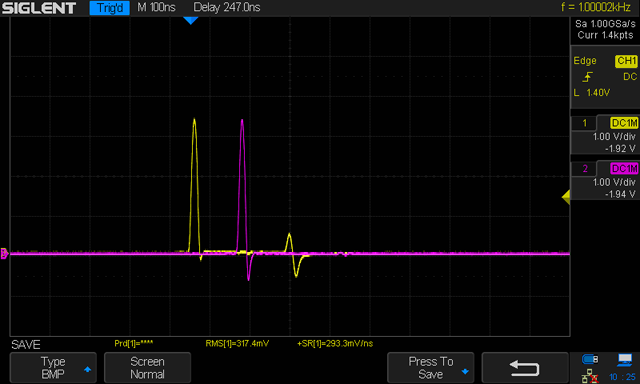Select the M 100ns timebase setting
Screen dimensions: 640x384
[x=156, y=7]
